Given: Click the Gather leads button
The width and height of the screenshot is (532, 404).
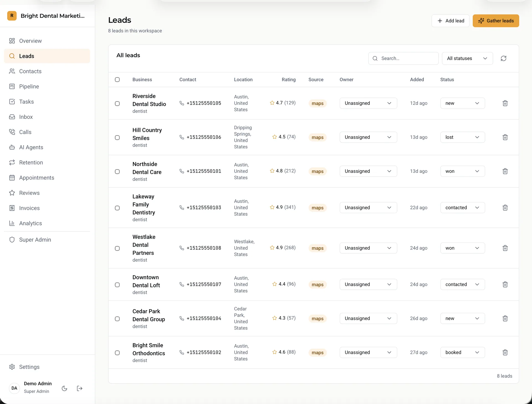Looking at the screenshot, I should (496, 21).
